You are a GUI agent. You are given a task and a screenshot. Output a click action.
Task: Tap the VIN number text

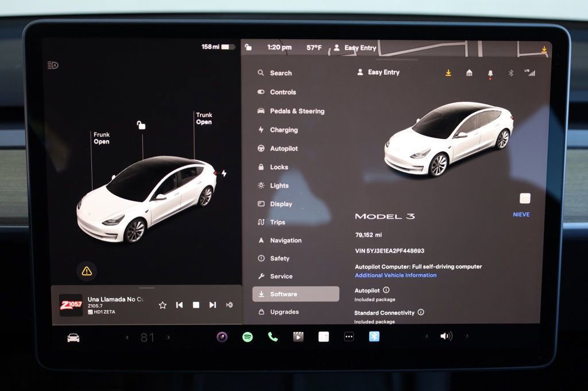coord(390,251)
